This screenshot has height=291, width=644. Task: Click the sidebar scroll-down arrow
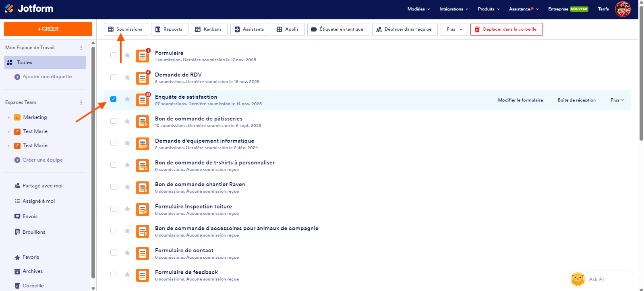[x=93, y=289]
